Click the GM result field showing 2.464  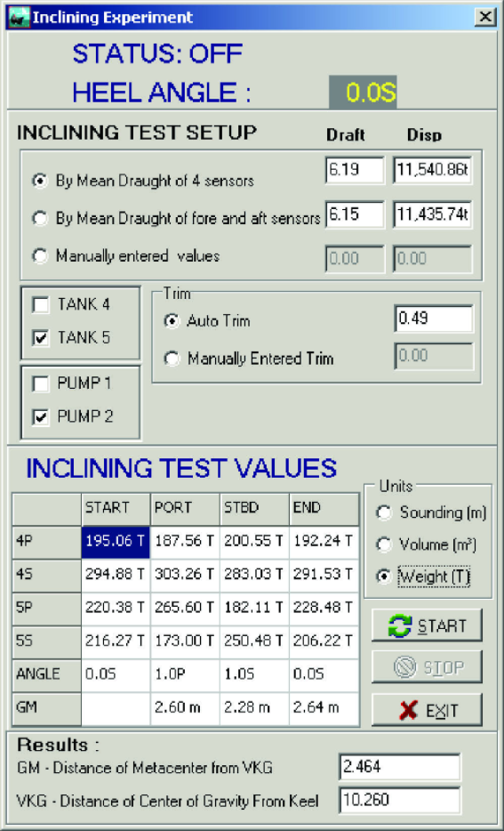[x=400, y=768]
